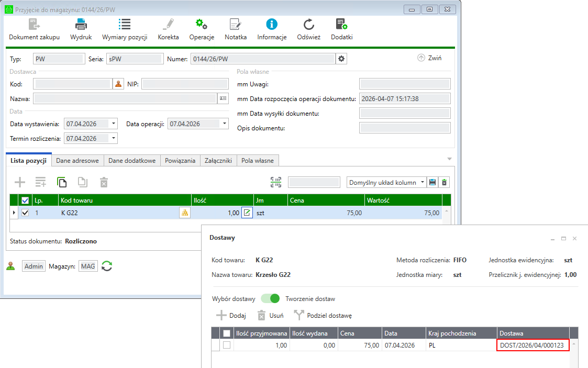Click supplier person icon beside Kod field

(118, 84)
